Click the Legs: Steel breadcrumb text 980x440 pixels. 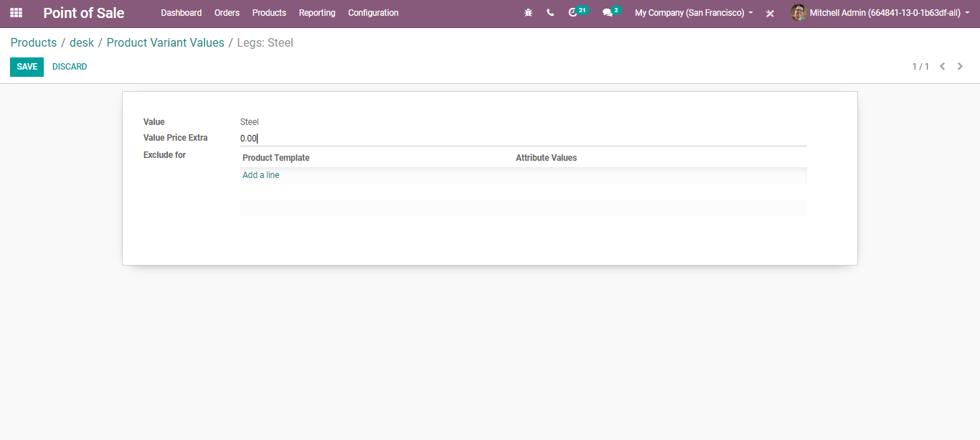click(265, 42)
